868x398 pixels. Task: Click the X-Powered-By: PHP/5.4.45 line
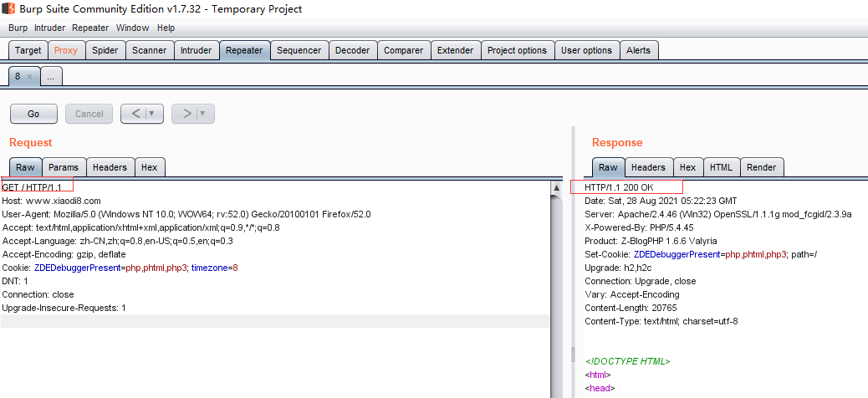click(640, 227)
